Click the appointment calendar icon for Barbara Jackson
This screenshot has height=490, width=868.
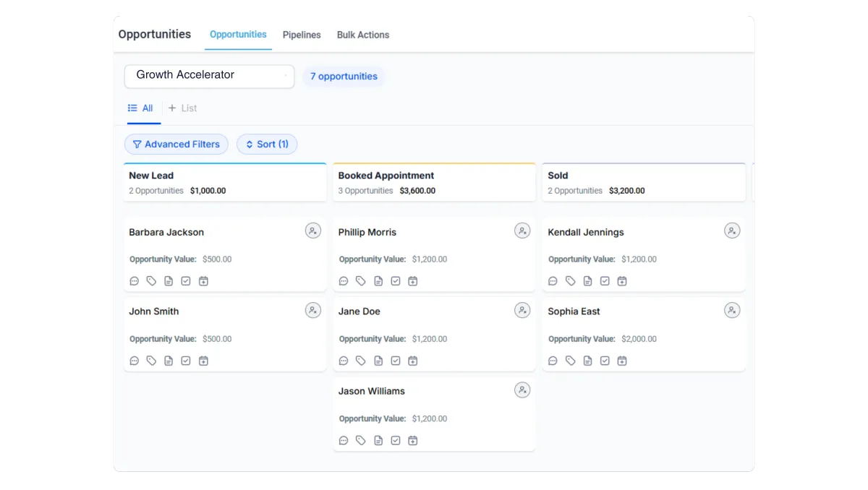click(203, 281)
